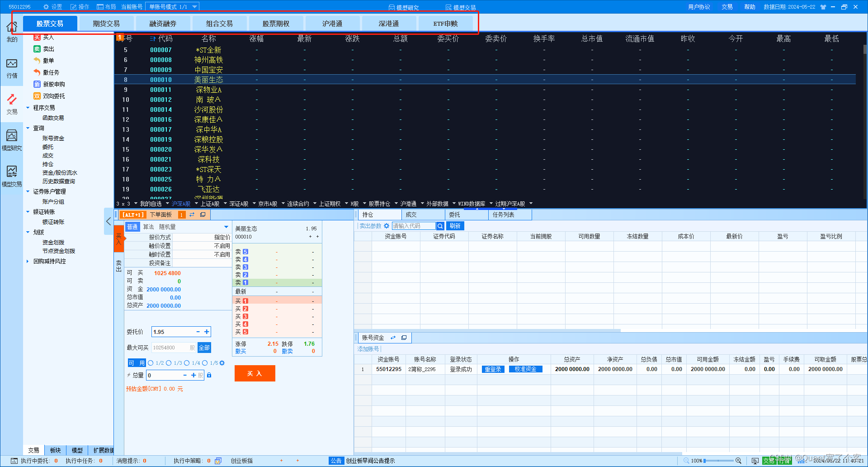Click the 撤任务 cancel task item

tap(47, 72)
